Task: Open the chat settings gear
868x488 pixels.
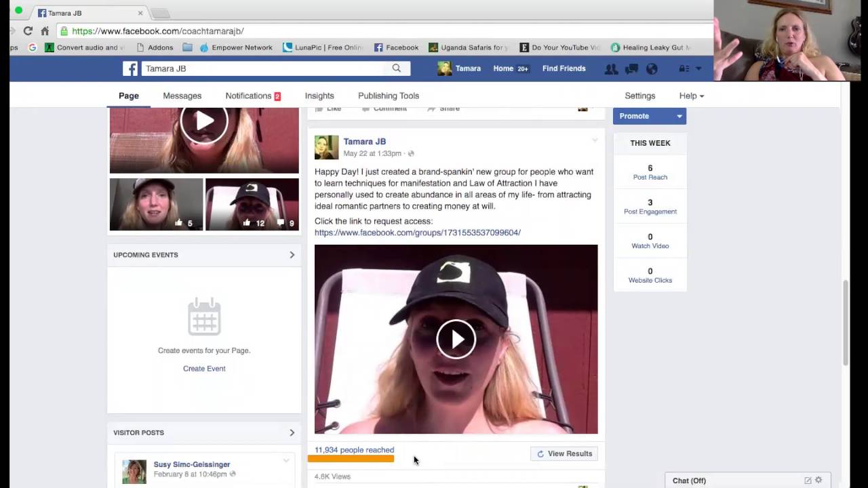Action: tap(818, 480)
